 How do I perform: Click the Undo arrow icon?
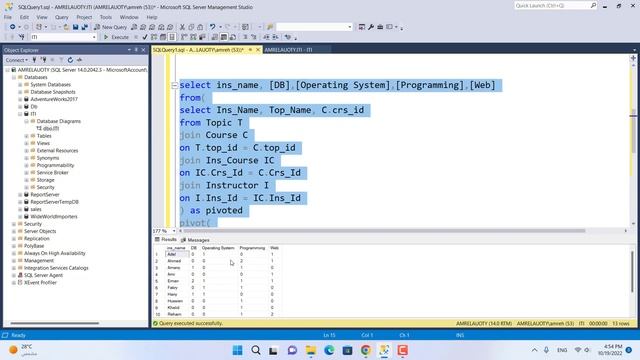pyautogui.click(x=212, y=27)
